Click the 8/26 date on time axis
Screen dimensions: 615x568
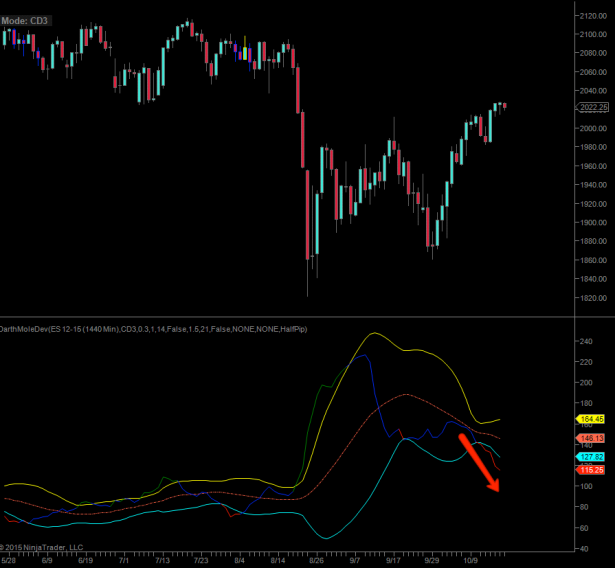click(316, 561)
